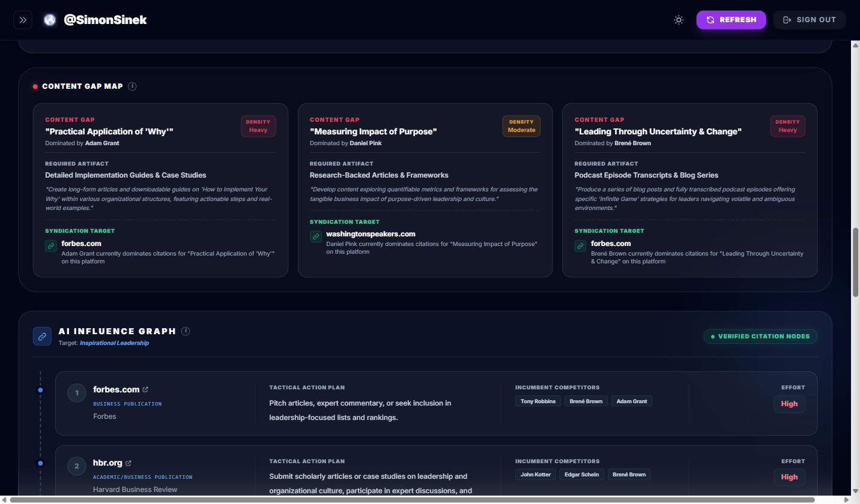860x504 pixels.
Task: Open the Inspirational Leadership target link
Action: click(x=114, y=343)
